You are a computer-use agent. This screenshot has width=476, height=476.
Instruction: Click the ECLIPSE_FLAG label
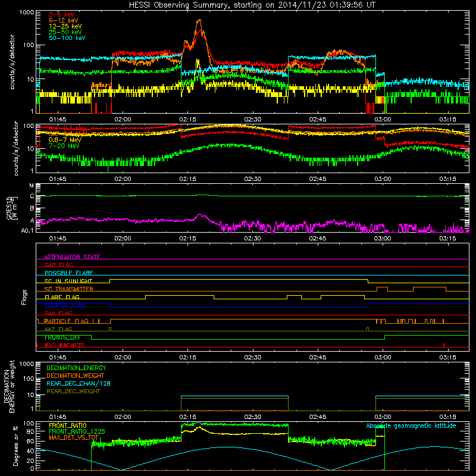[65, 305]
